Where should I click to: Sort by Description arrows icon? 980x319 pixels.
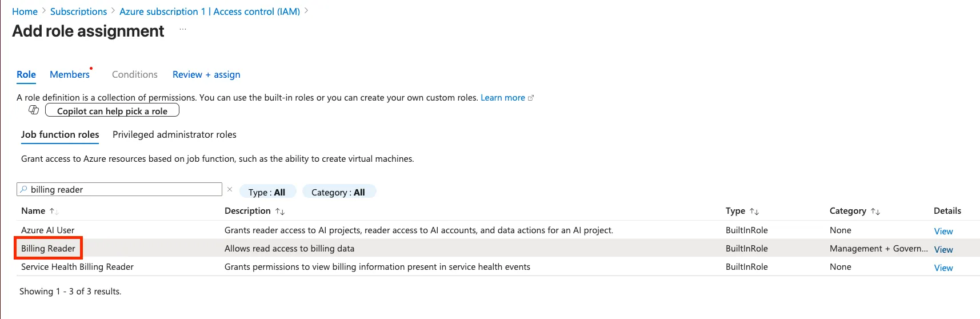point(280,212)
